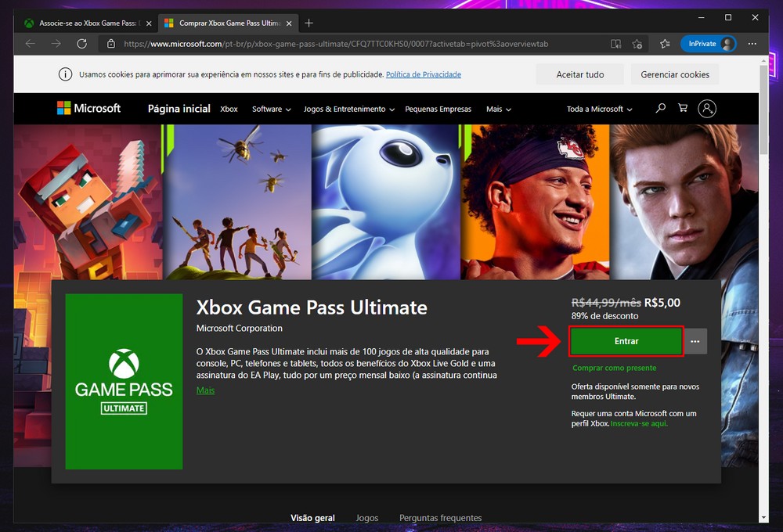
Task: Open a new tab with plus icon
Action: tap(309, 23)
